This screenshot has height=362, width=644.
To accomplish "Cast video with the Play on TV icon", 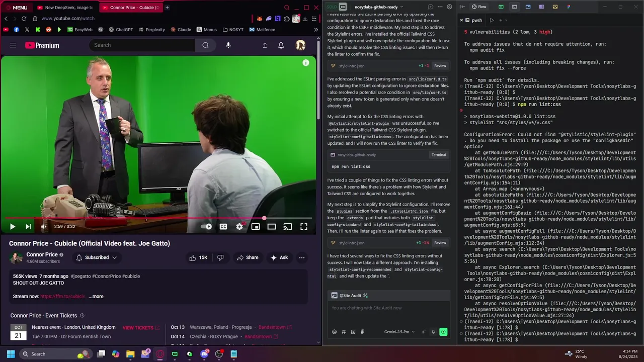I will (x=288, y=227).
